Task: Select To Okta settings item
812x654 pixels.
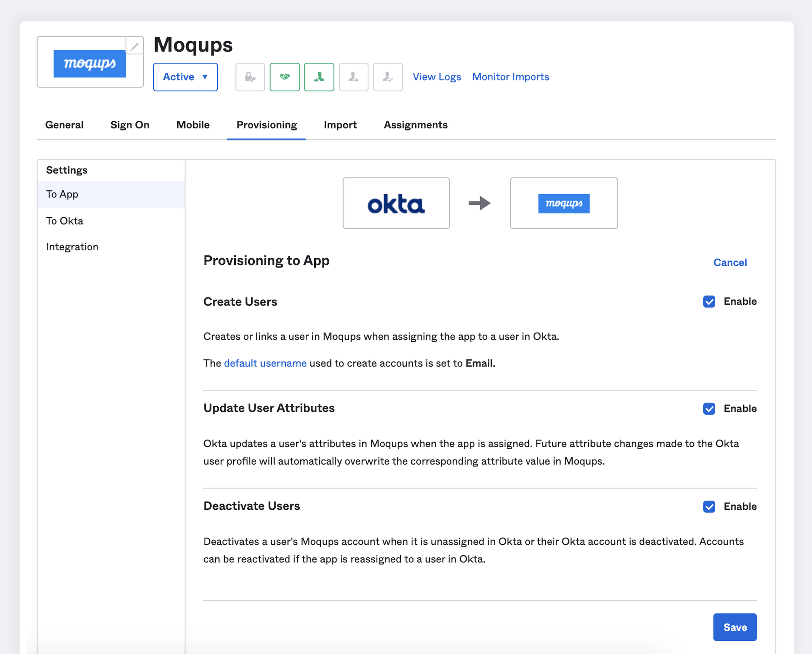Action: pyautogui.click(x=65, y=221)
